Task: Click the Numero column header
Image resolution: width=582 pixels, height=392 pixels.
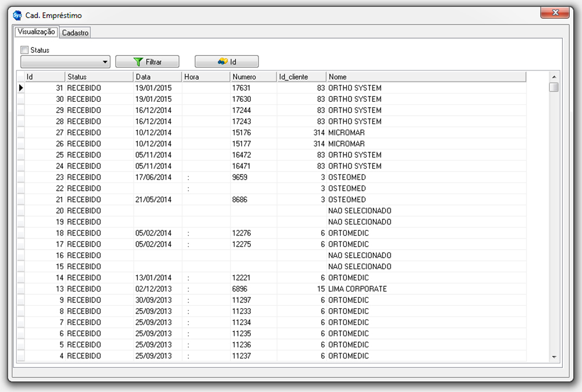Action: coord(253,77)
